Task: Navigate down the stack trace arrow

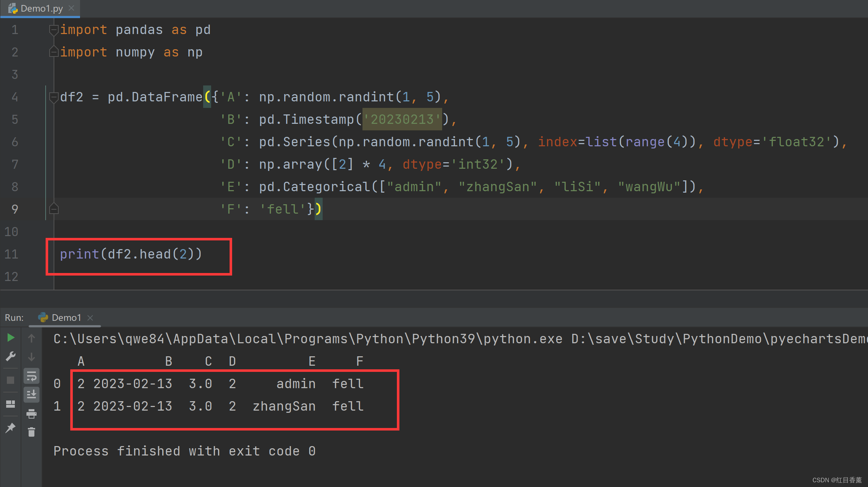Action: coord(32,357)
